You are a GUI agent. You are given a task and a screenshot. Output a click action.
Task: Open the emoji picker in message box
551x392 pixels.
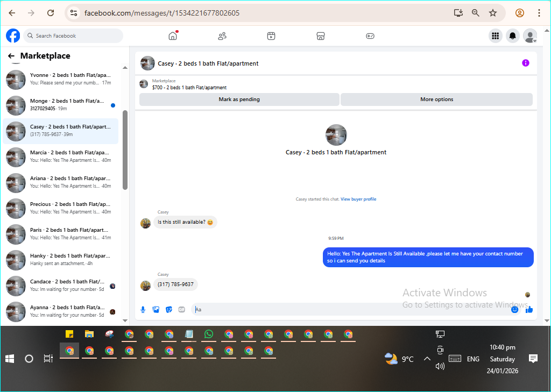point(514,309)
